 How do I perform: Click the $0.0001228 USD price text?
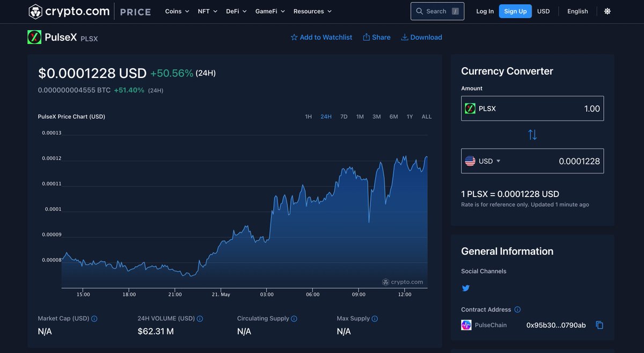(x=92, y=73)
